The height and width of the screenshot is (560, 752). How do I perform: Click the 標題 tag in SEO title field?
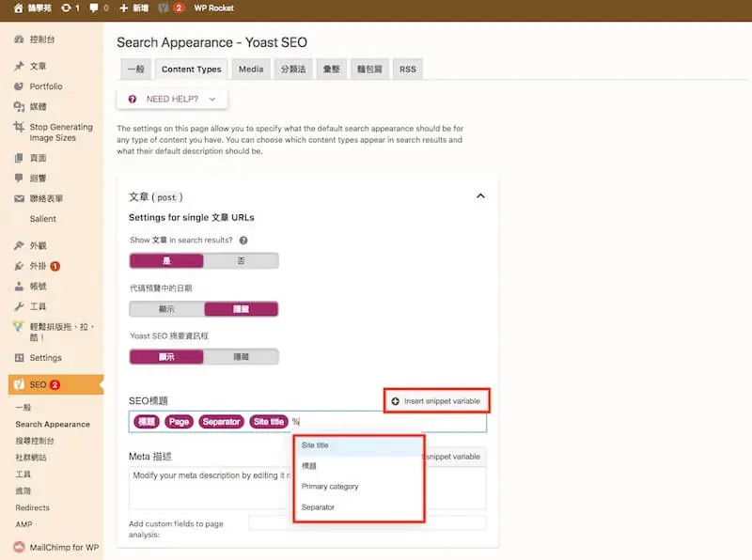point(147,422)
